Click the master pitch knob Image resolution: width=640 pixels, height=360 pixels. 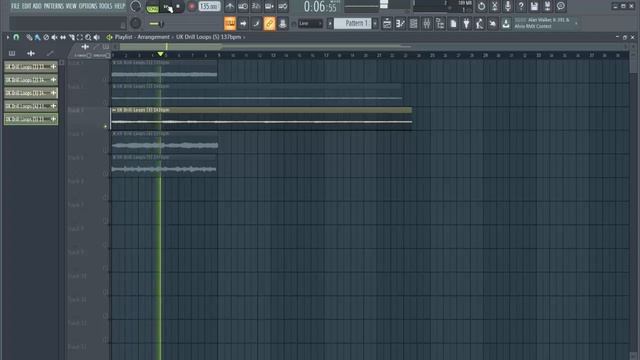[x=136, y=23]
